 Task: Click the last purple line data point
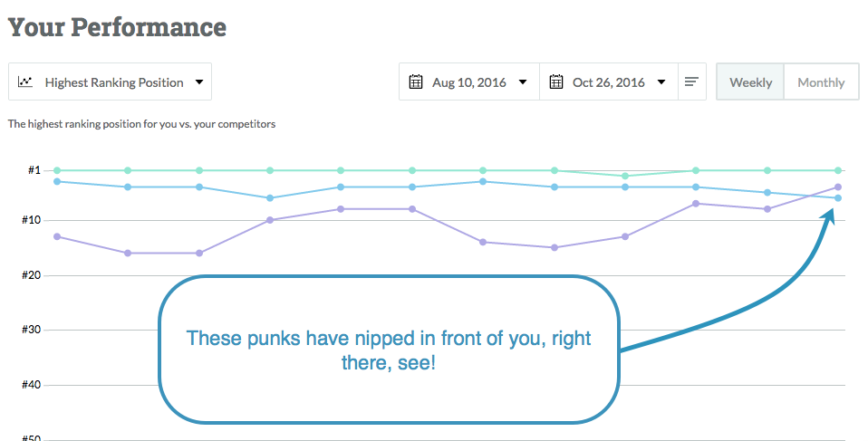(838, 187)
